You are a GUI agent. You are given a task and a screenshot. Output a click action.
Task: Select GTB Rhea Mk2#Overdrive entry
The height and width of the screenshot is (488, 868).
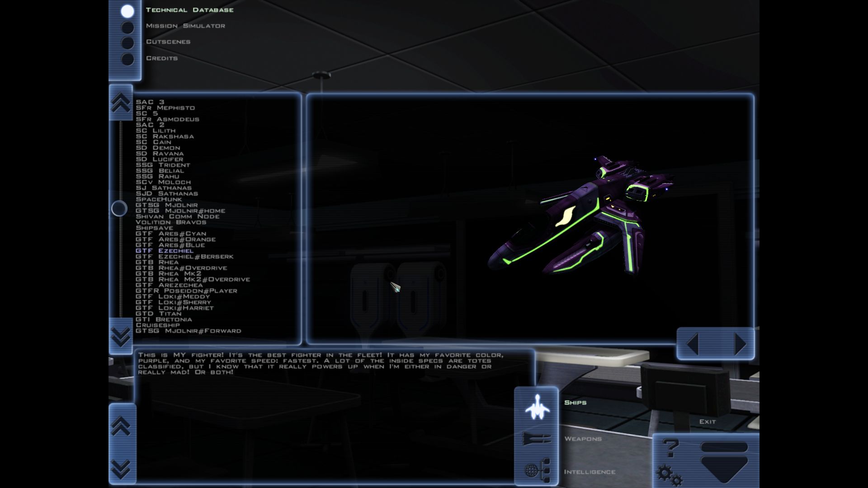click(193, 279)
